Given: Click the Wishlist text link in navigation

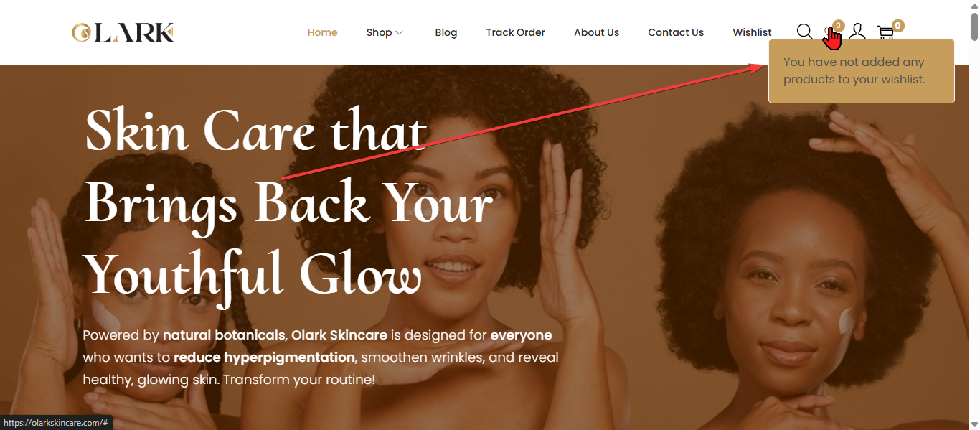Looking at the screenshot, I should click(752, 32).
